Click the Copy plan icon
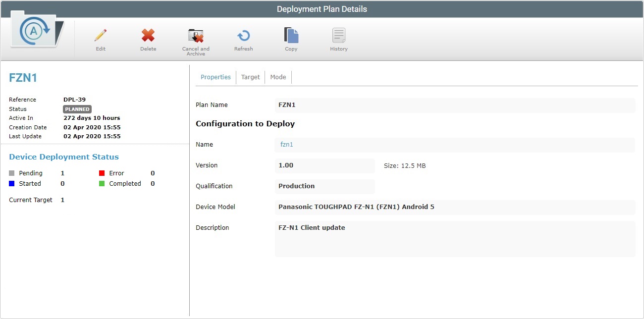 point(291,36)
